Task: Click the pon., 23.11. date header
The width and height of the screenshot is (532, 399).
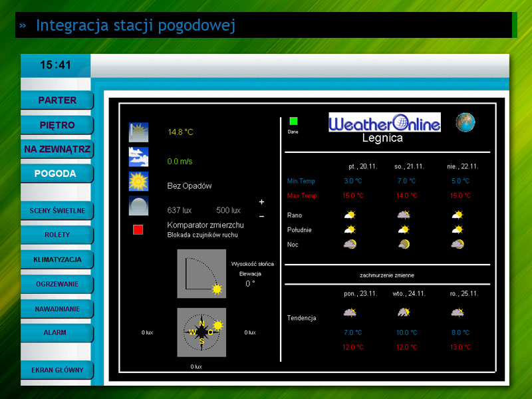Action: click(360, 294)
